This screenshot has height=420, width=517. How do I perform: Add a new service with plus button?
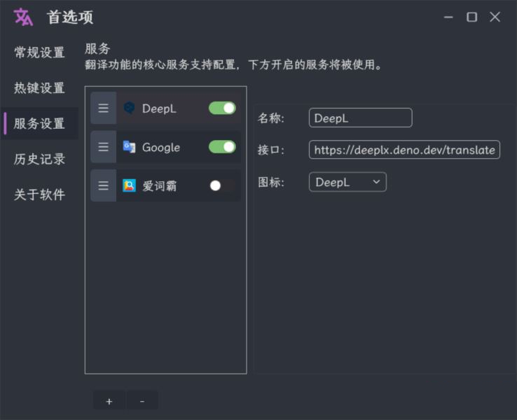click(x=109, y=401)
